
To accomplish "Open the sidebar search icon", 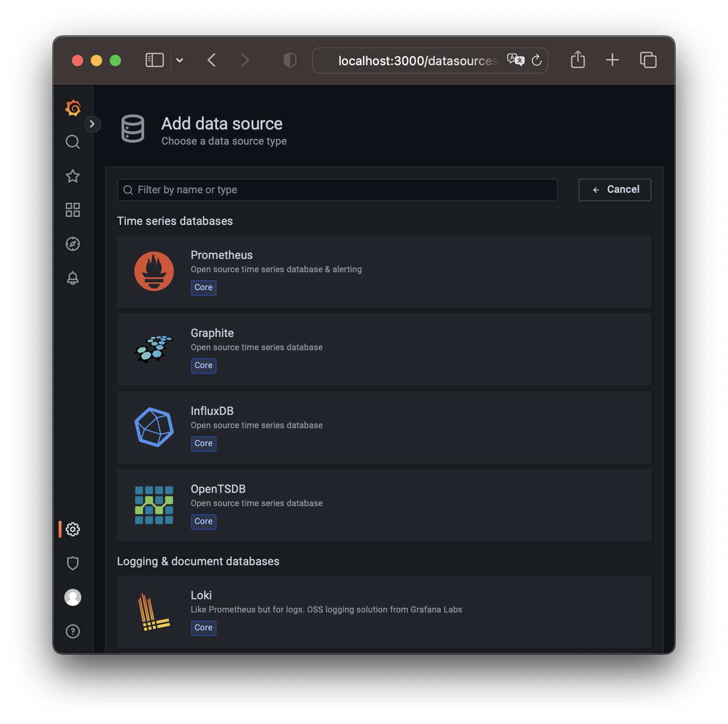I will point(73,142).
